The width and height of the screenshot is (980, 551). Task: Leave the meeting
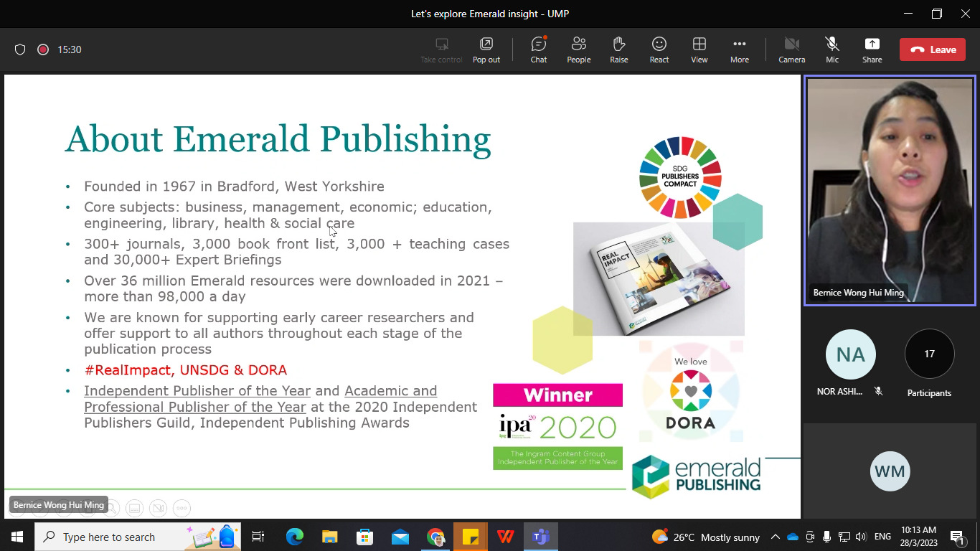(x=933, y=50)
